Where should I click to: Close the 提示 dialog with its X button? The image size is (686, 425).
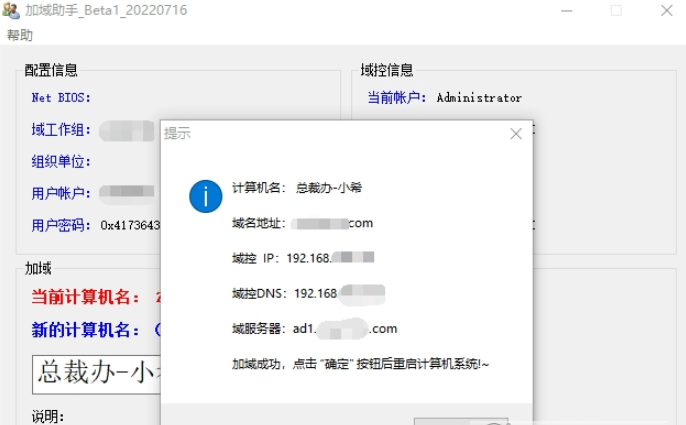click(516, 133)
